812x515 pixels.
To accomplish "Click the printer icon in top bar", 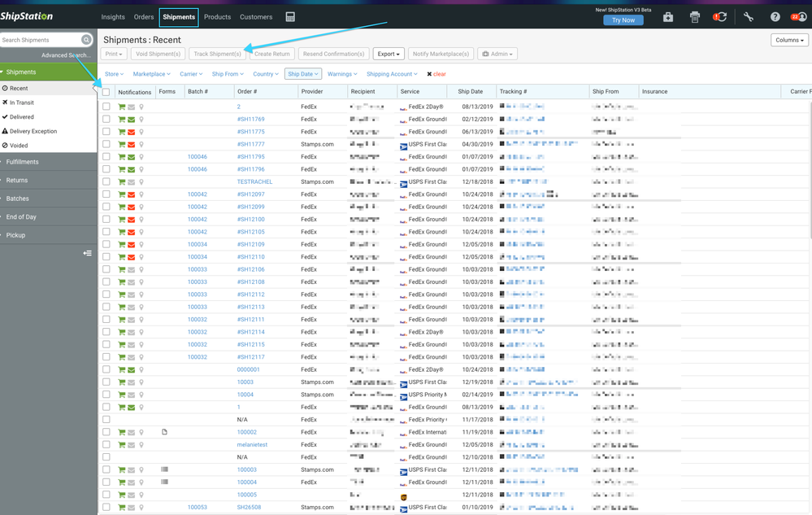I will [694, 17].
